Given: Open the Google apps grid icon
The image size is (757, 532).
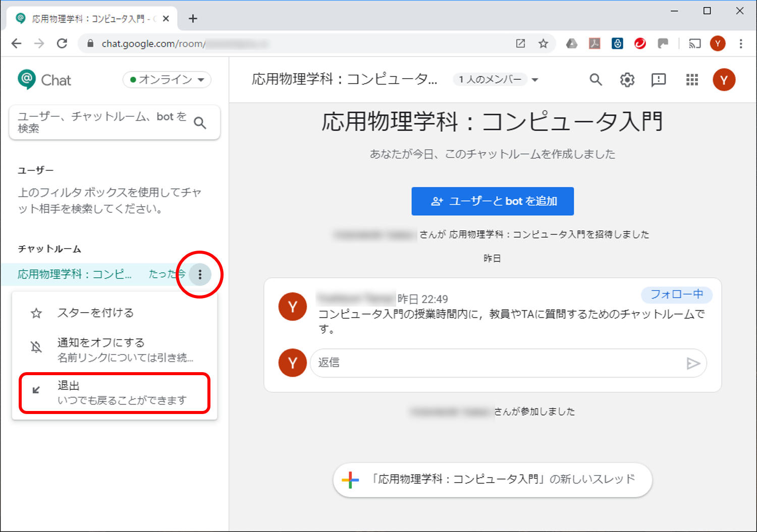Looking at the screenshot, I should [692, 80].
